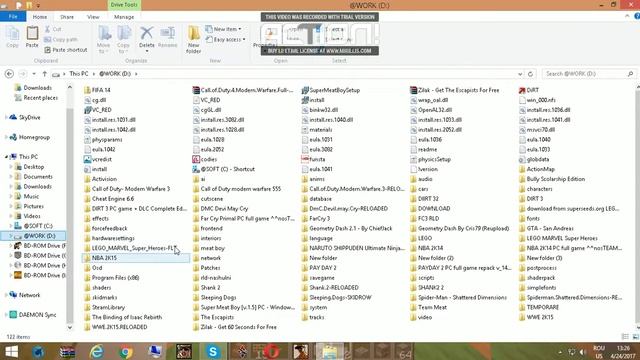Click the Cut button in the ribbon
Screen dimensions: 640x360
53,29
